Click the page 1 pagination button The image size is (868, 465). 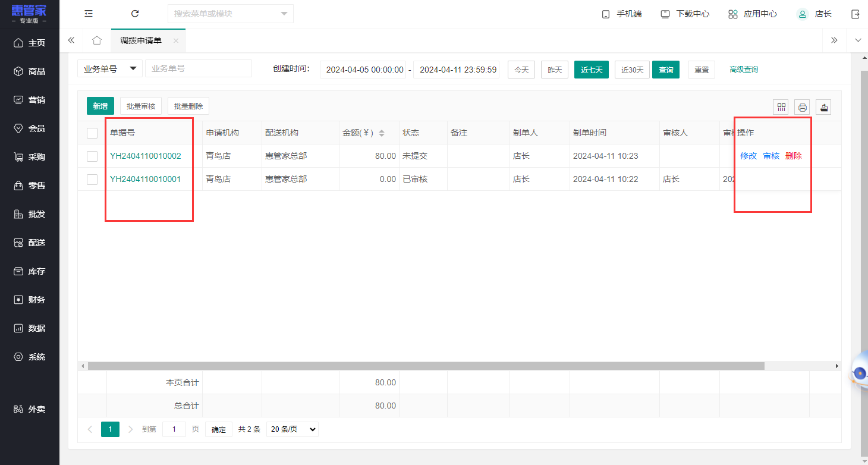[110, 429]
